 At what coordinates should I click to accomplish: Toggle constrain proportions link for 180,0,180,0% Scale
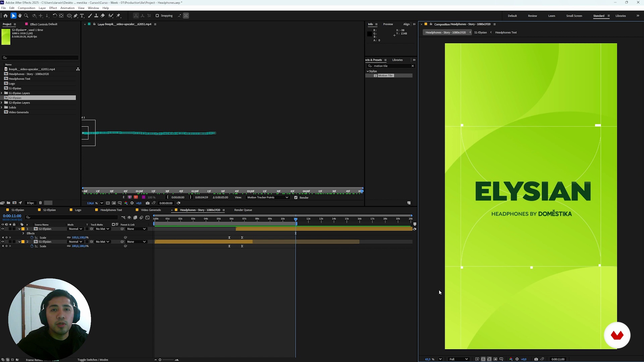(69, 246)
